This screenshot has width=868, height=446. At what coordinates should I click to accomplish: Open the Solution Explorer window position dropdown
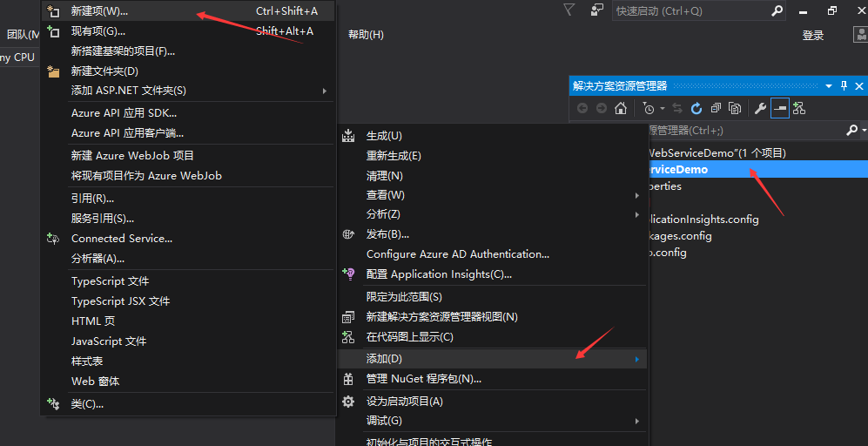(x=829, y=86)
